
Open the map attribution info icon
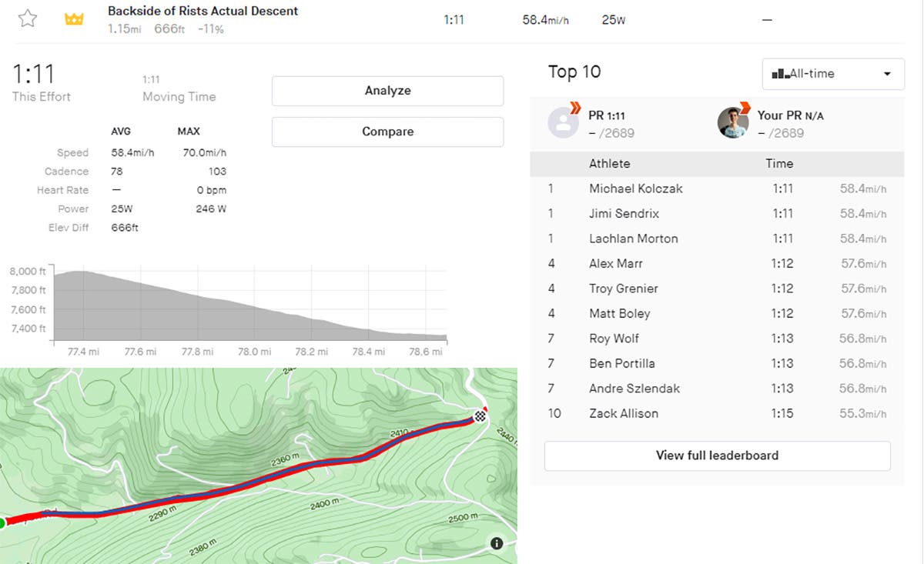tap(497, 543)
